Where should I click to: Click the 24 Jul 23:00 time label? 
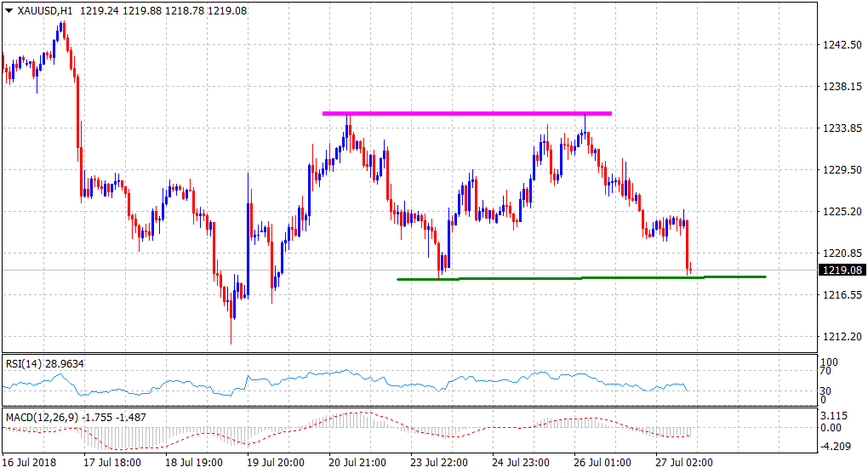point(521,462)
